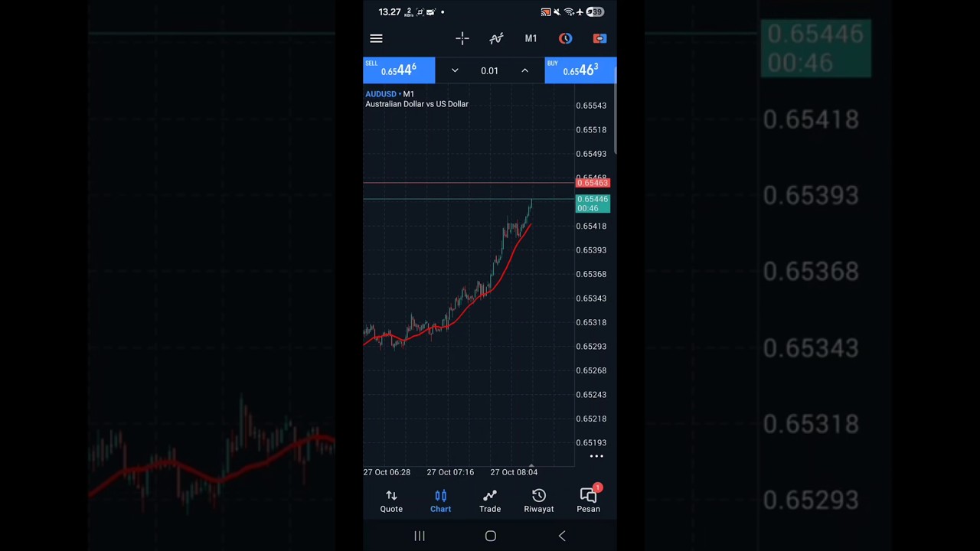Tap the muted sound status icon
Image resolution: width=980 pixels, height=551 pixels.
[x=557, y=12]
